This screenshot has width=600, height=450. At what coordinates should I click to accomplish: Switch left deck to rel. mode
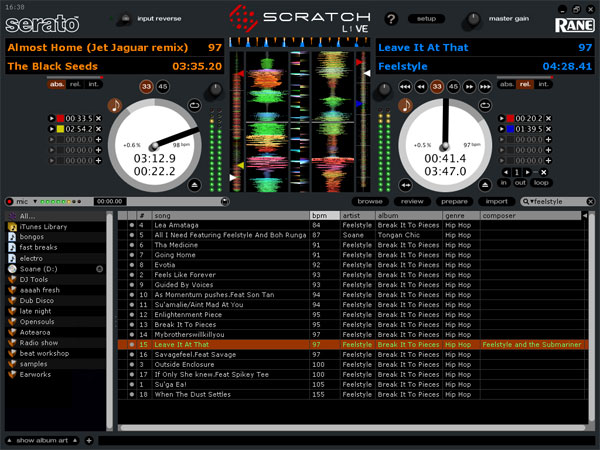tap(75, 84)
